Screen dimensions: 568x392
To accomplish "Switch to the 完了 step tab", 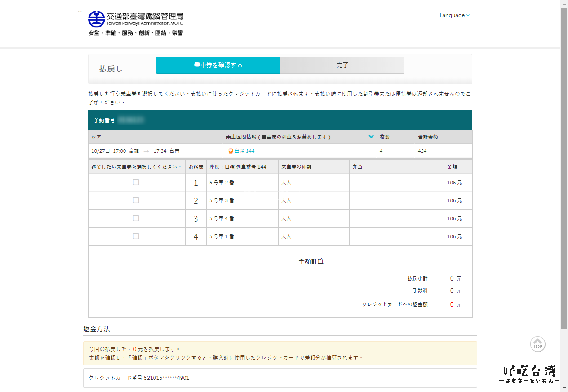I will click(342, 65).
